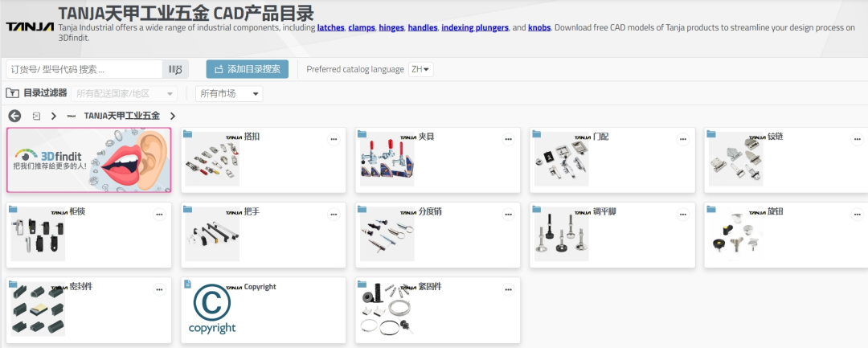Open the Copyright symbol thumbnail
This screenshot has height=348, width=868.
212,309
